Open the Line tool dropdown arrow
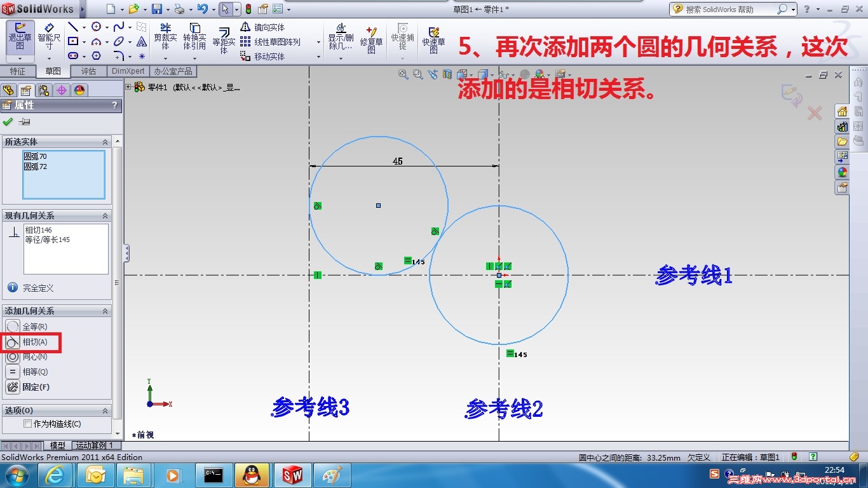This screenshot has width=868, height=488. click(x=83, y=27)
